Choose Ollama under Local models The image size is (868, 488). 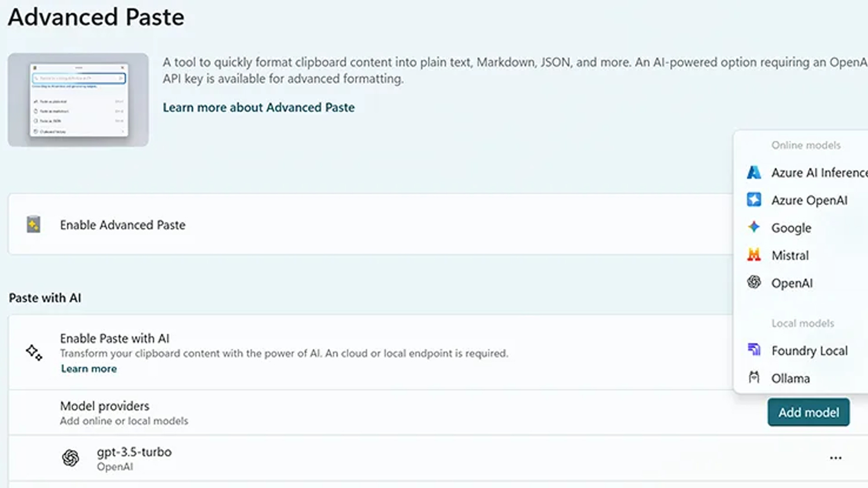[x=790, y=378]
